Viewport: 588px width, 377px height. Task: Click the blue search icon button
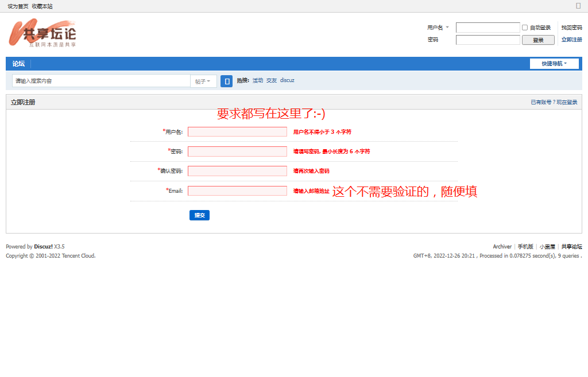pos(226,81)
